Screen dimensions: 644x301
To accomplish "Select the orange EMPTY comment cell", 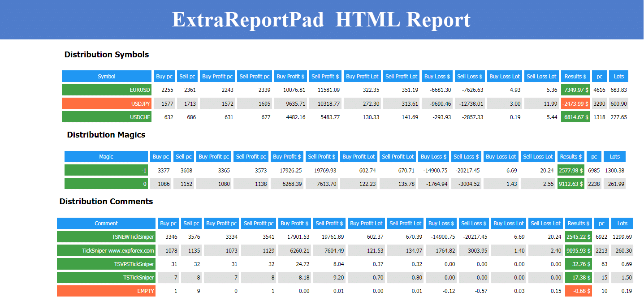I will point(106,291).
